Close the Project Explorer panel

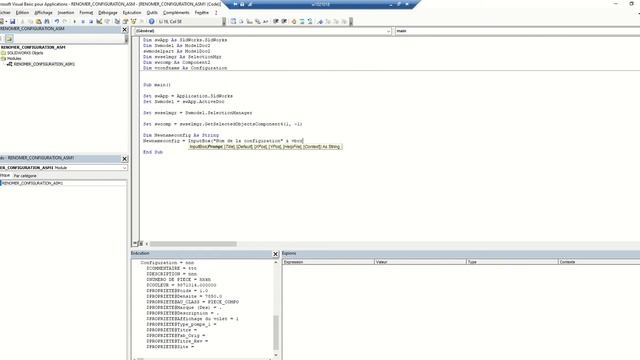point(124,30)
